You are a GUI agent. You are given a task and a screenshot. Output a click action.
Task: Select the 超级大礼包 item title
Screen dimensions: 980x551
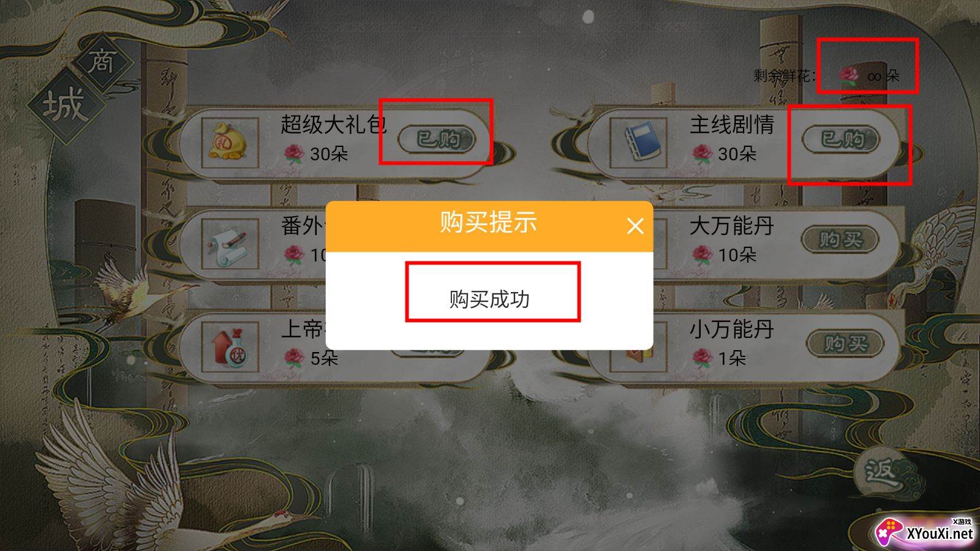[x=334, y=124]
